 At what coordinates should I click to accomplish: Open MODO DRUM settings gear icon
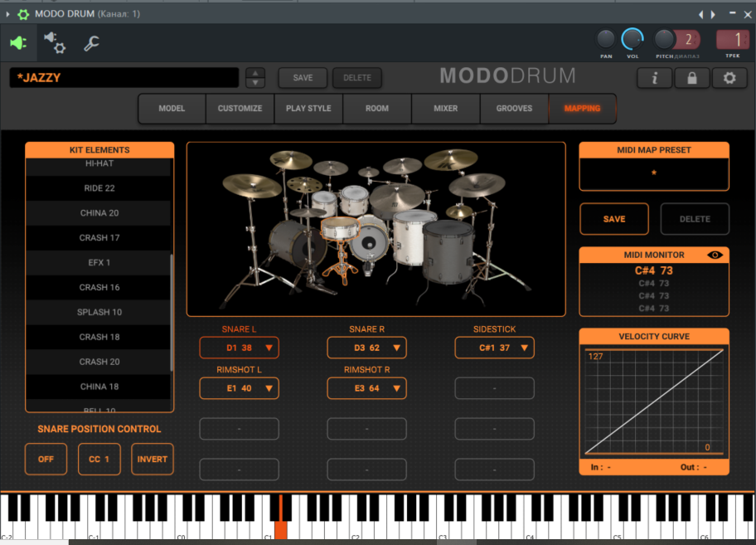coord(729,78)
